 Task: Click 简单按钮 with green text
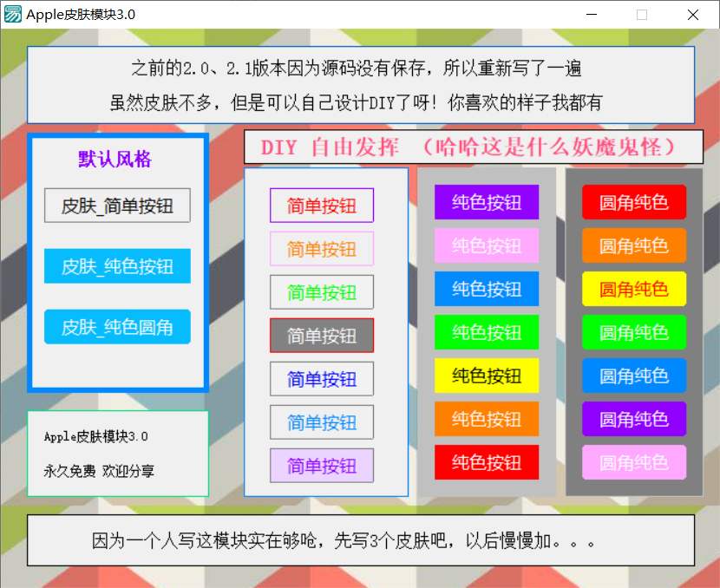322,292
